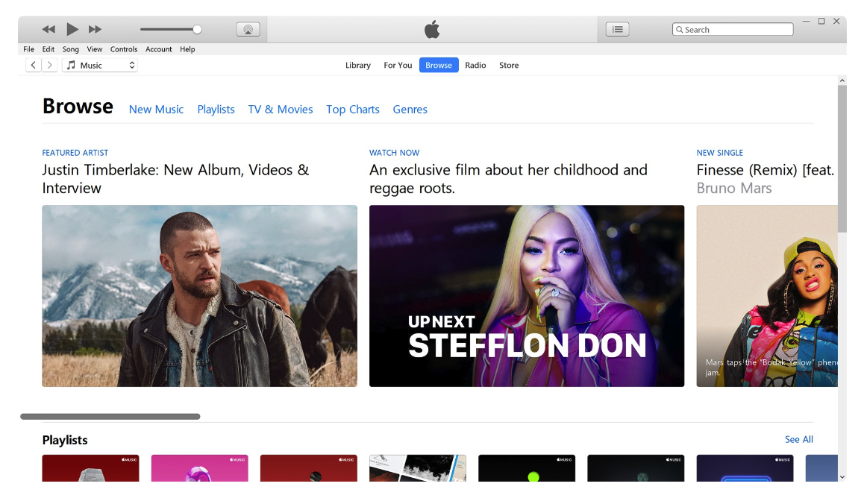Open the Playlists link beside Browse heading

[x=216, y=110]
